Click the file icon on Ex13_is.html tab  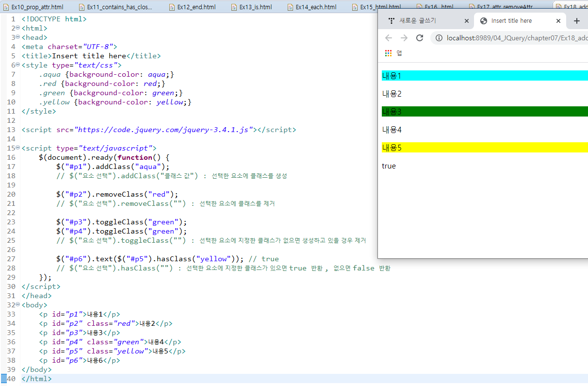click(x=234, y=7)
